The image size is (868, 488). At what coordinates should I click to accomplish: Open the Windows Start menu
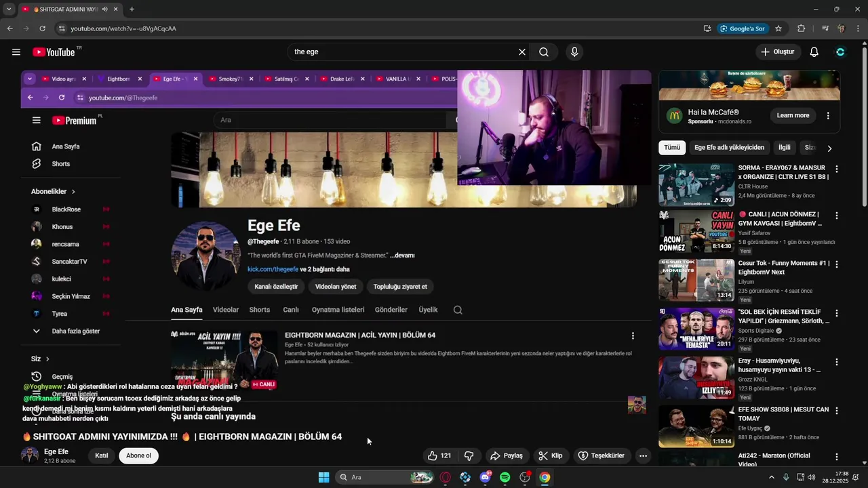324,477
